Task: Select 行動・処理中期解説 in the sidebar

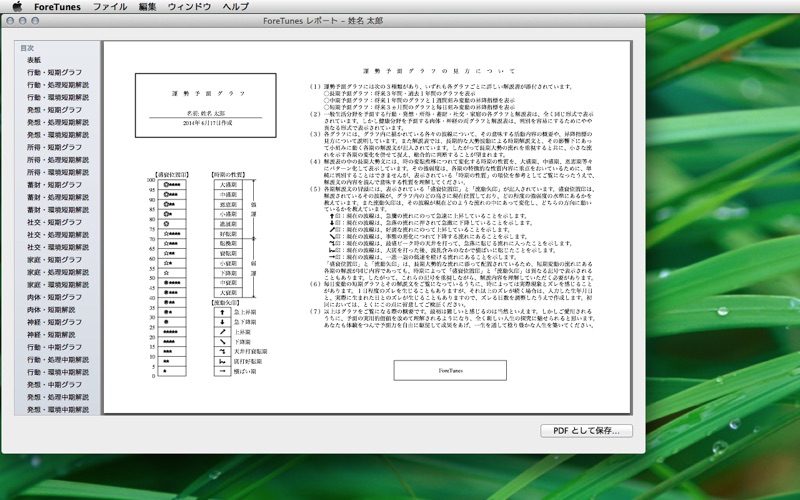Action: 58,360
